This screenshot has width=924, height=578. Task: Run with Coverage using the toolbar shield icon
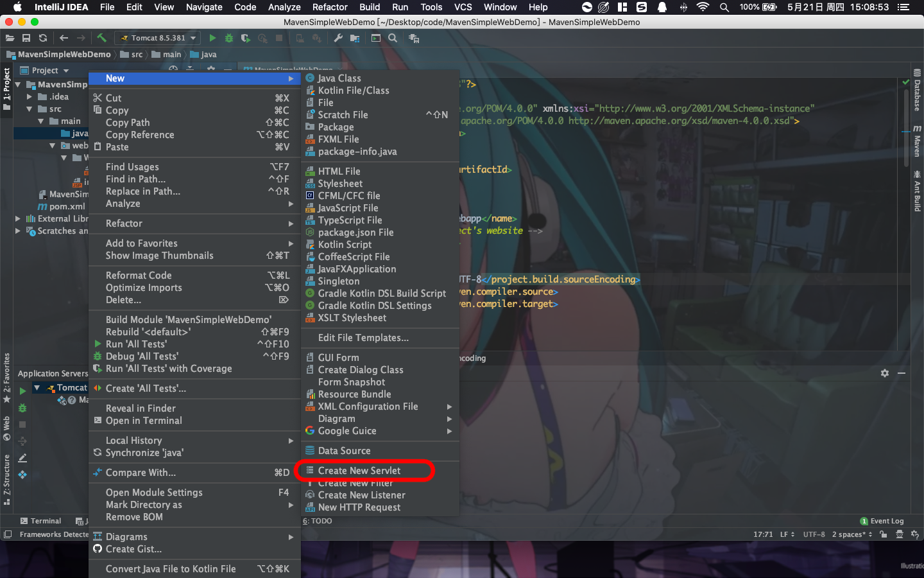(246, 38)
